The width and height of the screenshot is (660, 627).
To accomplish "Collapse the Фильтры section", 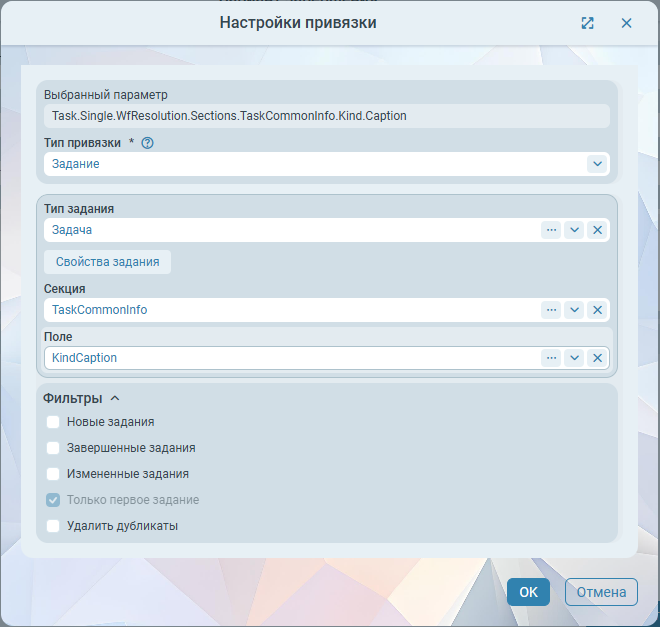I will (x=114, y=398).
